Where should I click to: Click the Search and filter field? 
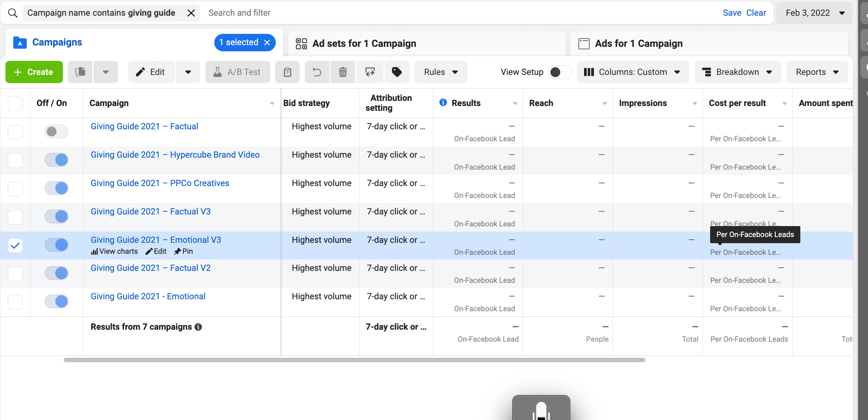461,13
